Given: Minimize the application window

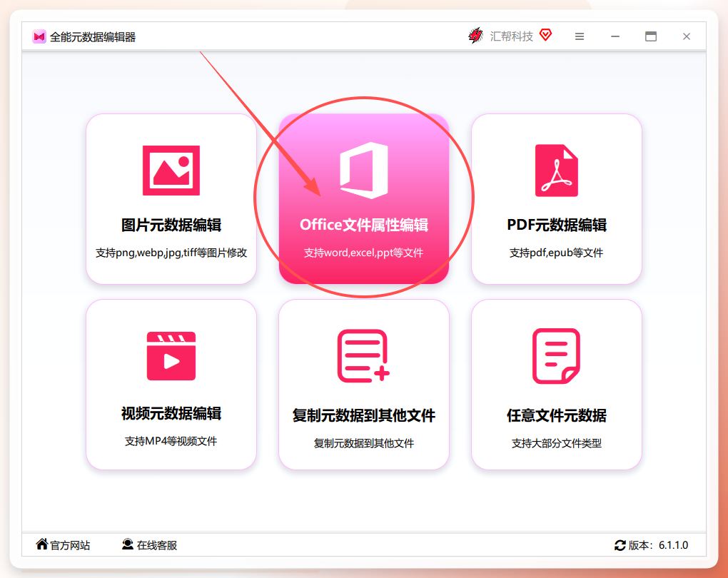Looking at the screenshot, I should 615,36.
